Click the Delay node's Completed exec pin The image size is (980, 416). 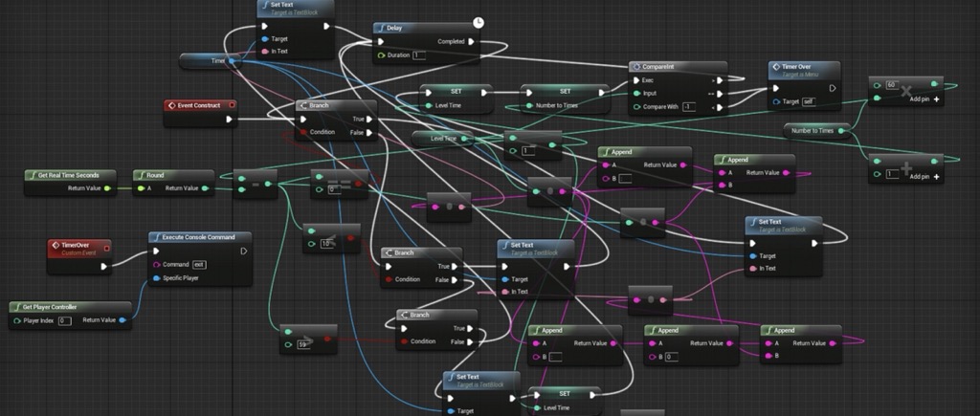click(x=471, y=42)
